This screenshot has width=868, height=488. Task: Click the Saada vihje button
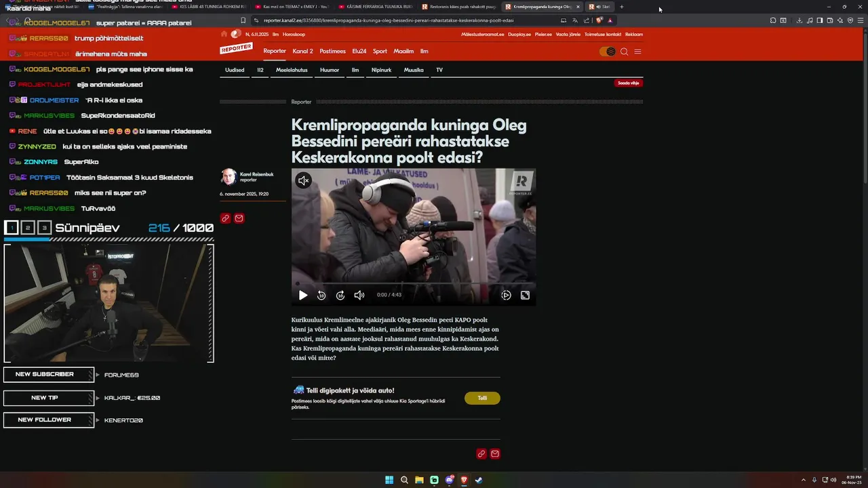click(x=629, y=83)
